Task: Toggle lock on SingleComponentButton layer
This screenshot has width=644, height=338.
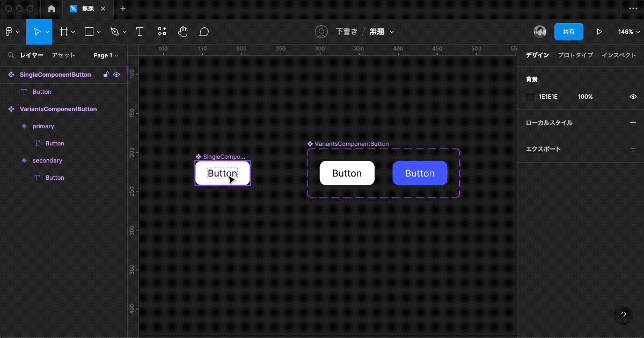Action: tap(106, 75)
